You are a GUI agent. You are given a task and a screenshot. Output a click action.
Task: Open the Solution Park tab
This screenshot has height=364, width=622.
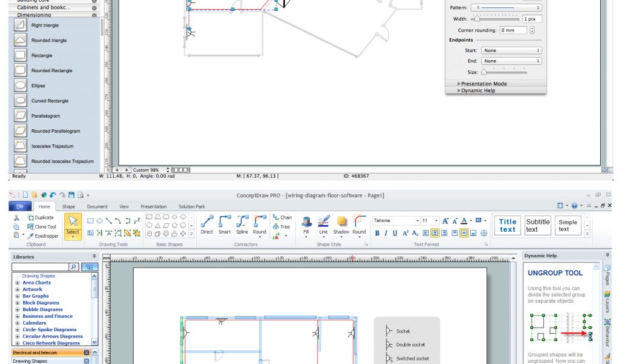pyautogui.click(x=191, y=207)
